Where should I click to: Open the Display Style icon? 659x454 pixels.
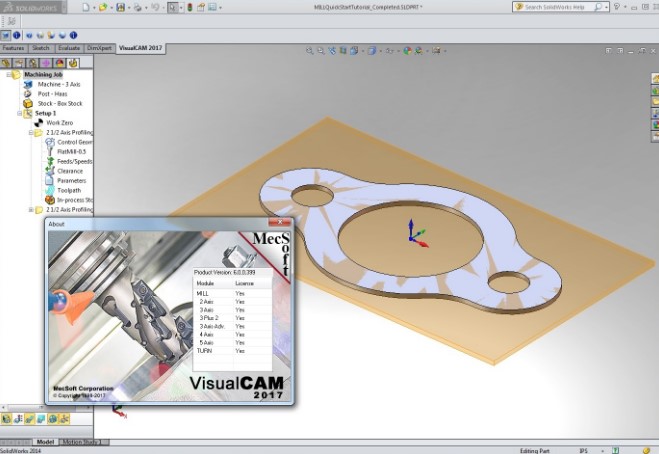point(372,51)
